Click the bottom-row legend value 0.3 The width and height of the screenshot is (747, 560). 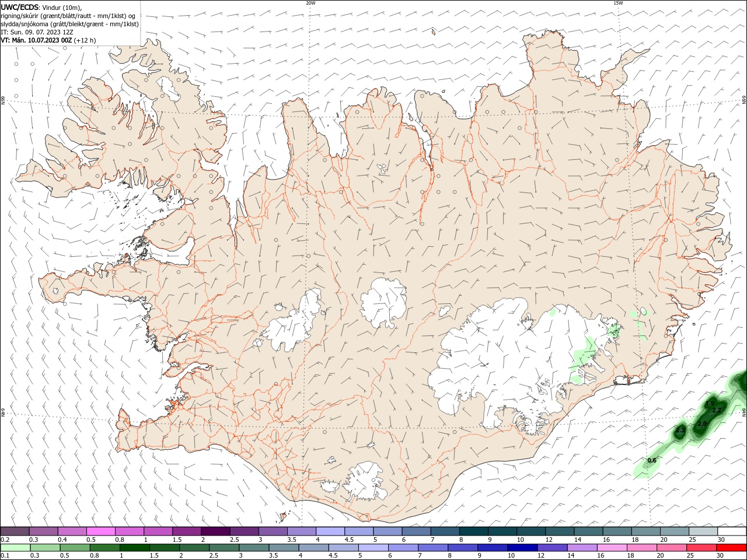[x=35, y=556]
